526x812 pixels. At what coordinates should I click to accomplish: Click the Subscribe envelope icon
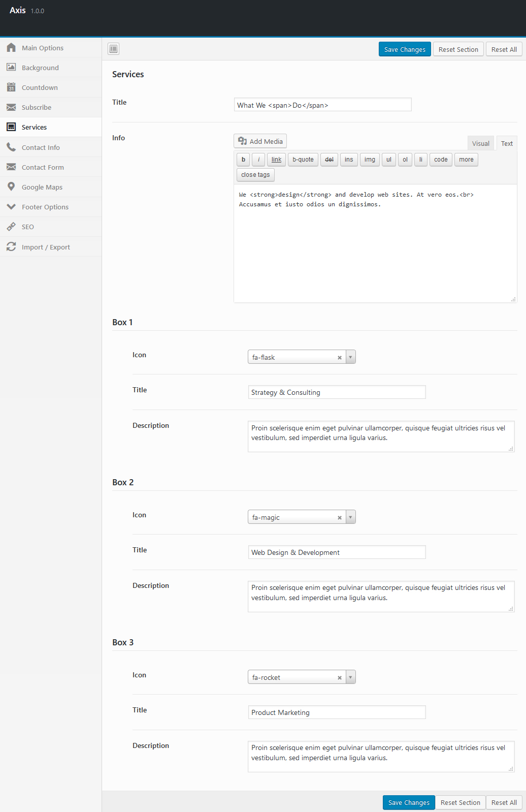click(x=11, y=107)
